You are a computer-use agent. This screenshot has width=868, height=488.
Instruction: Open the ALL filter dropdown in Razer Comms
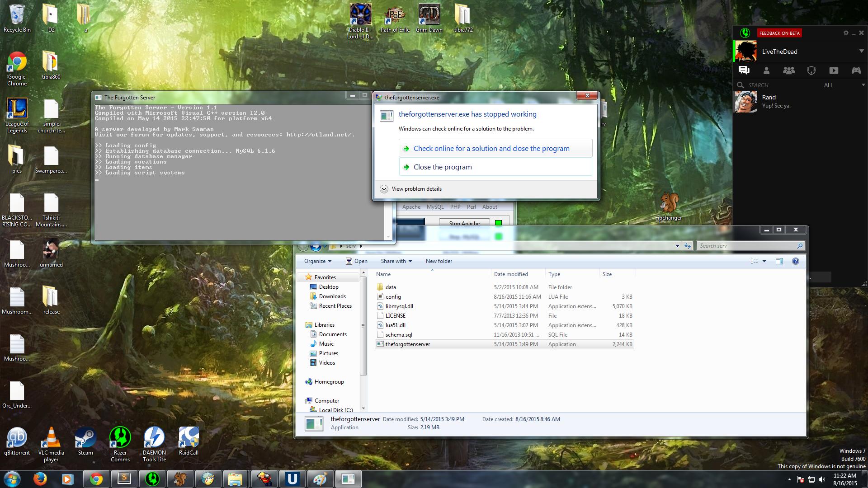pos(844,85)
